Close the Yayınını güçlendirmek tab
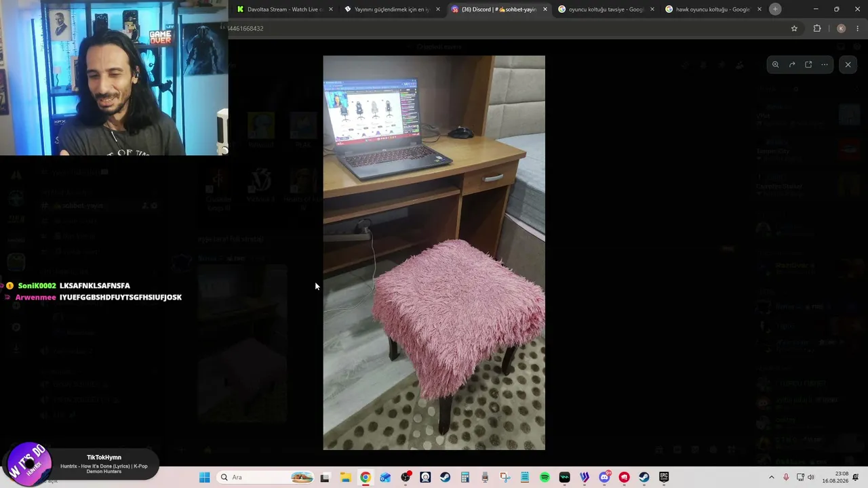Screen dimensions: 868x488 pyautogui.click(x=437, y=9)
